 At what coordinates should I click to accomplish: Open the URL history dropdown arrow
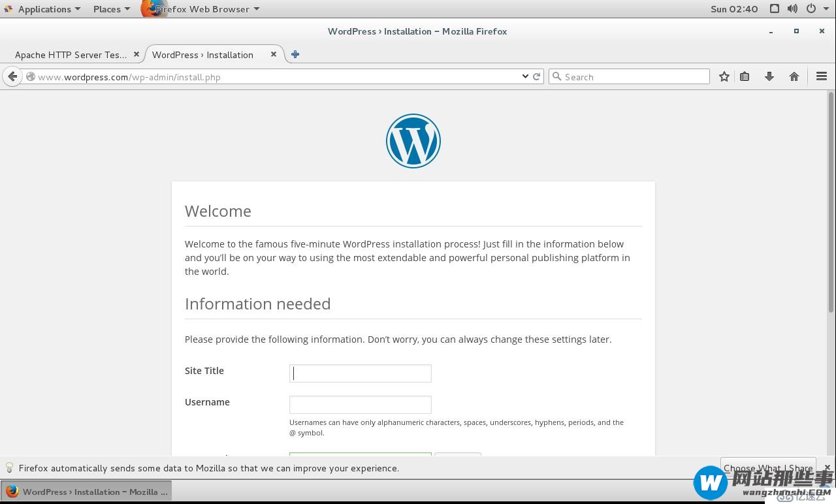[525, 76]
